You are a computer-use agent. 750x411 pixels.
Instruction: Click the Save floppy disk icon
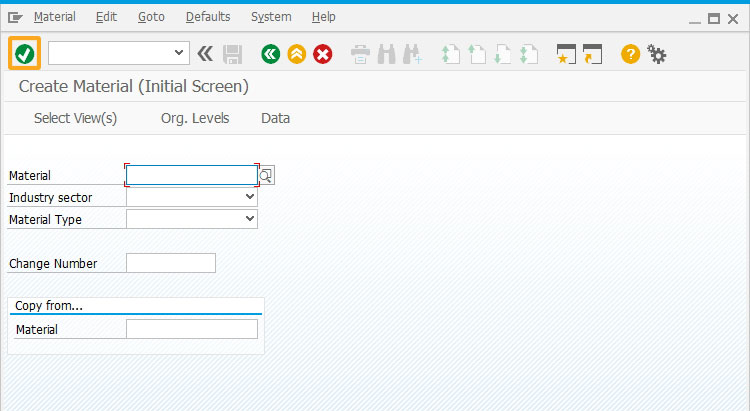tap(232, 54)
